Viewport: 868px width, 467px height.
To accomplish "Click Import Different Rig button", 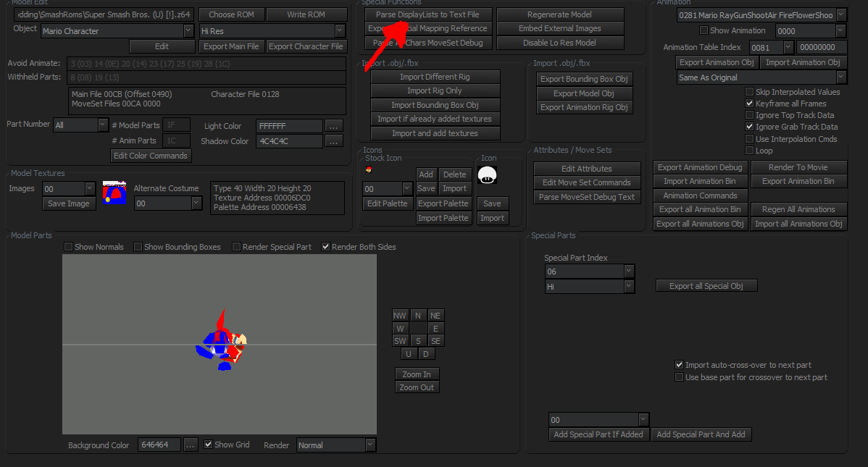I will [x=435, y=77].
